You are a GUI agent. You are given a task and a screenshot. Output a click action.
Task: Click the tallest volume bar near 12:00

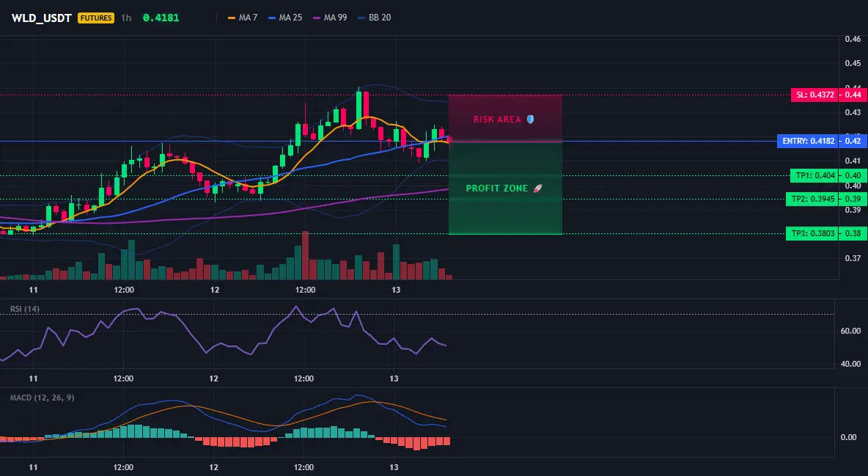(305, 255)
